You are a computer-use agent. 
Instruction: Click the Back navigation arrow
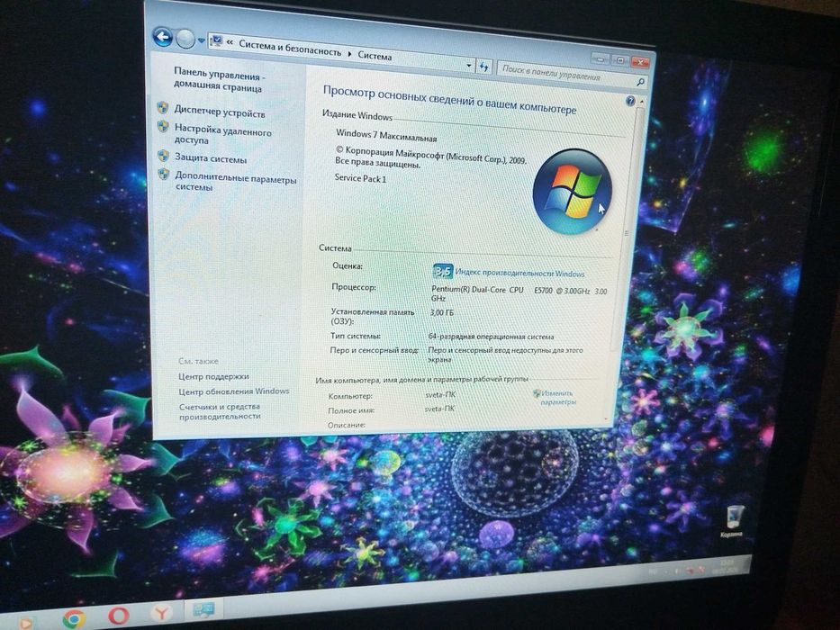point(162,37)
